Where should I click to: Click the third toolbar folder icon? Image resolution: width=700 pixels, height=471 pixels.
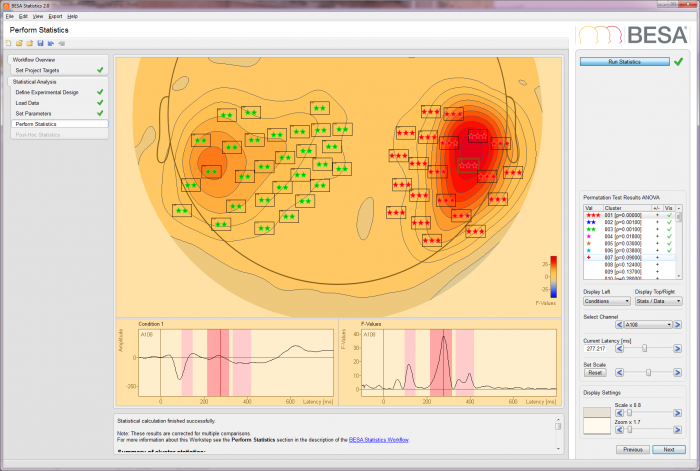point(29,43)
